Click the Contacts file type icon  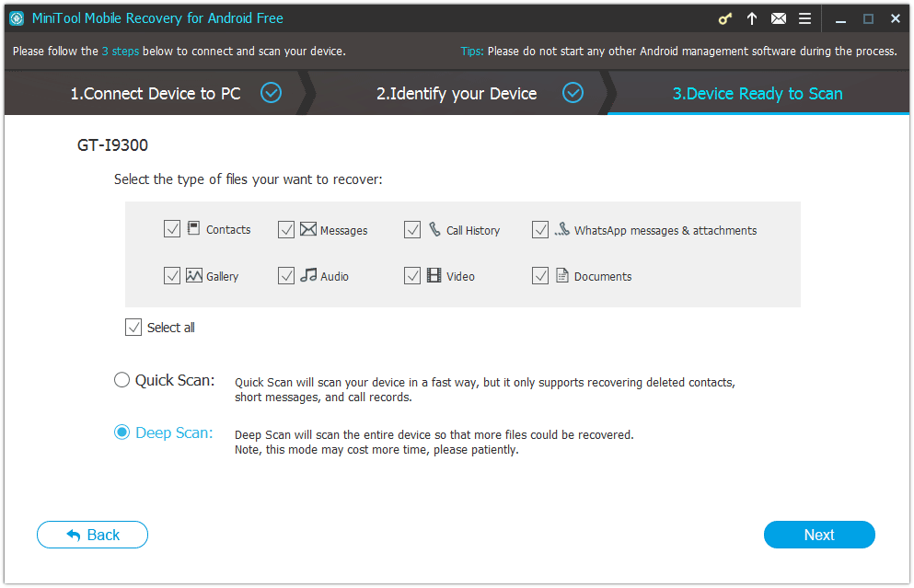194,229
